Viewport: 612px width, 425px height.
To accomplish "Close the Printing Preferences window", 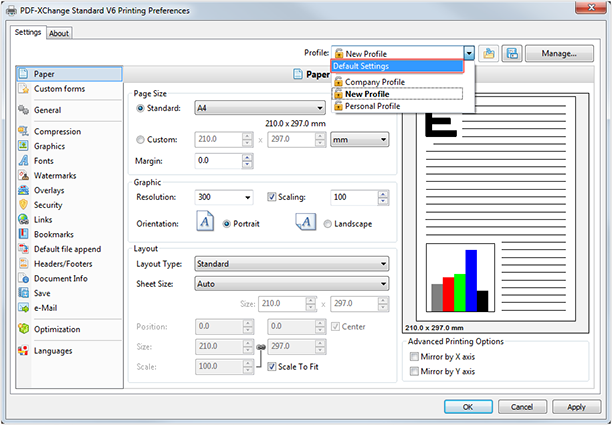I will (x=591, y=7).
